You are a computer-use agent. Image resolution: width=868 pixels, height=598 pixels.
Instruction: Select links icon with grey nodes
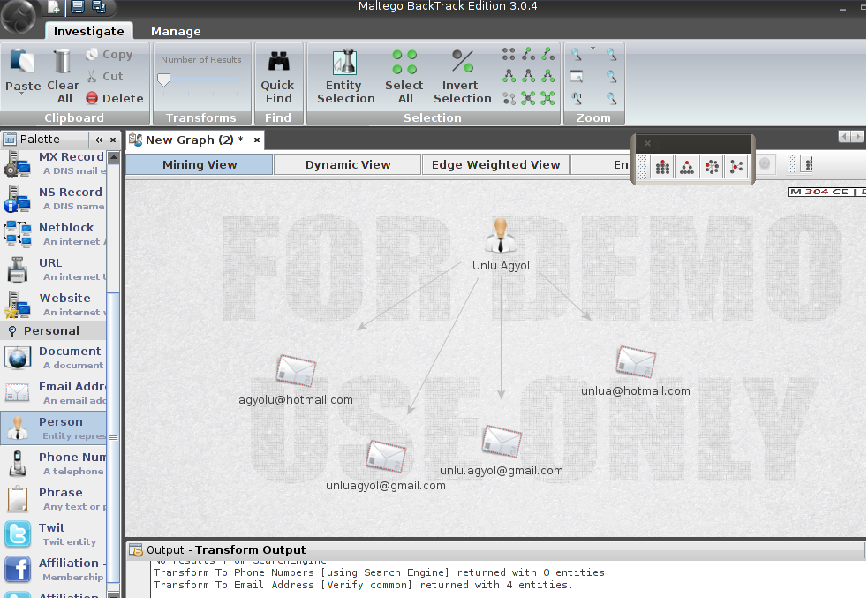[x=509, y=99]
